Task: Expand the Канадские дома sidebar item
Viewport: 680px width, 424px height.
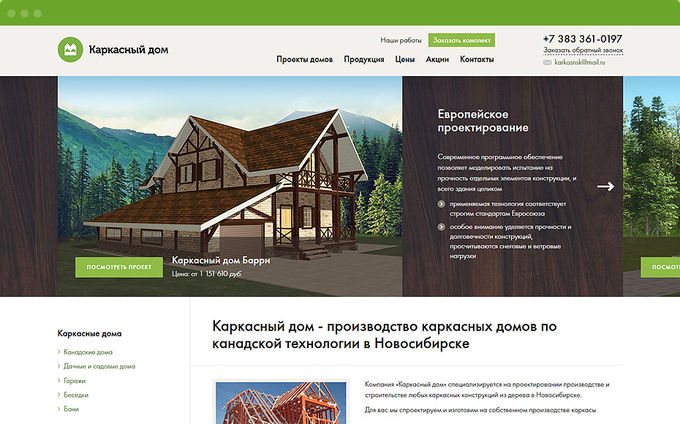Action: [89, 352]
